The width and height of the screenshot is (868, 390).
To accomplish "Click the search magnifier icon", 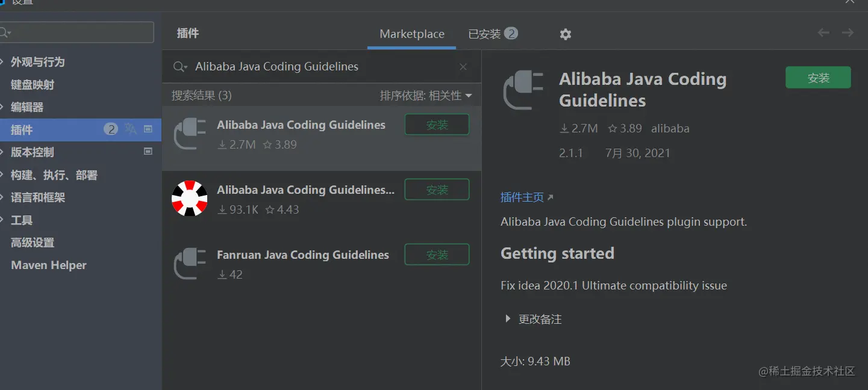I will (180, 67).
